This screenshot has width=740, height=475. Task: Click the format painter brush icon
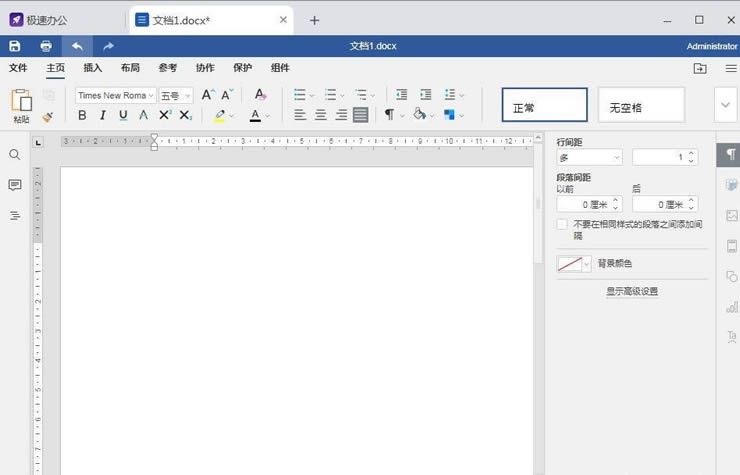coord(47,117)
